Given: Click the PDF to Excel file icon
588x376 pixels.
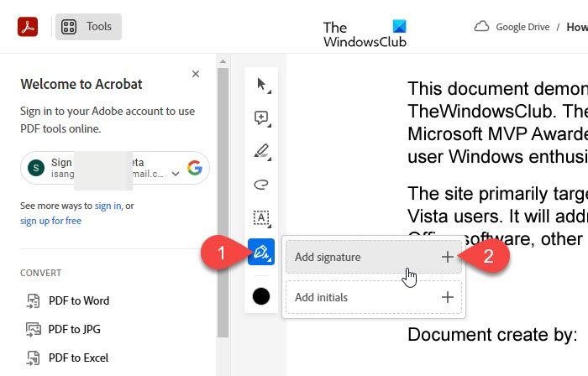Looking at the screenshot, I should point(33,358).
